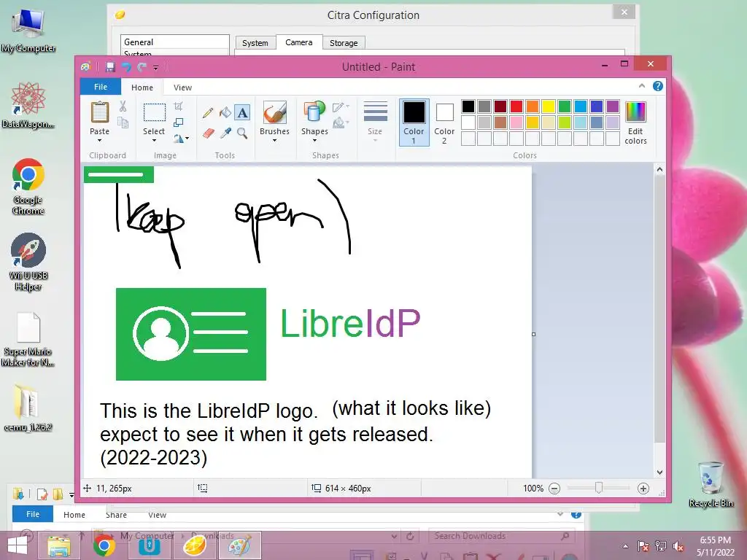Screen dimensions: 747x560
Task: Open the Rotate or flip dropdown
Action: point(181,139)
